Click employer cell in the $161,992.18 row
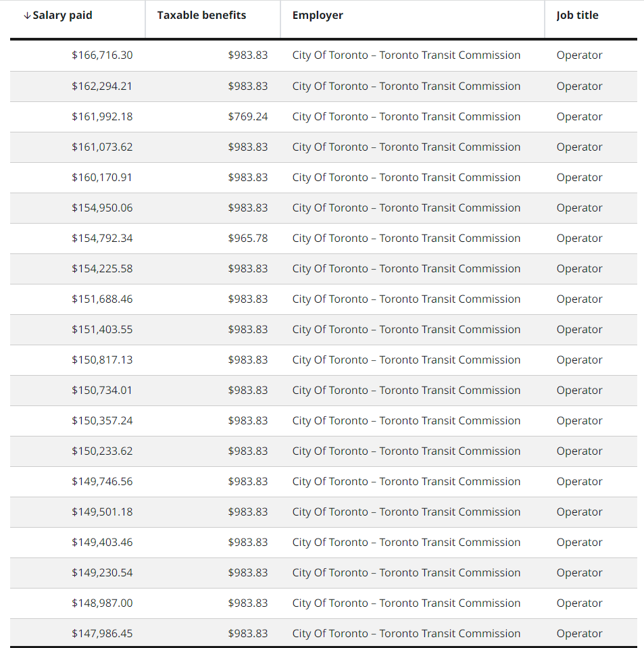 tap(406, 117)
